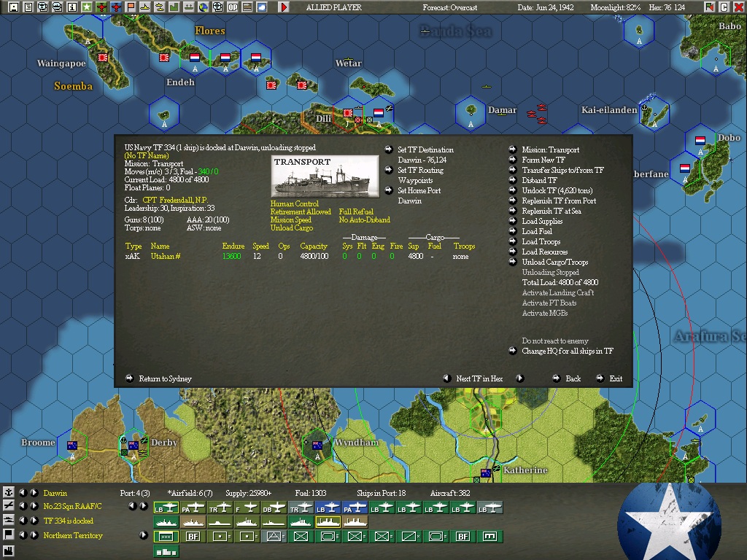Choose Load Supplies
Screen dimensions: 747x560
pos(542,221)
